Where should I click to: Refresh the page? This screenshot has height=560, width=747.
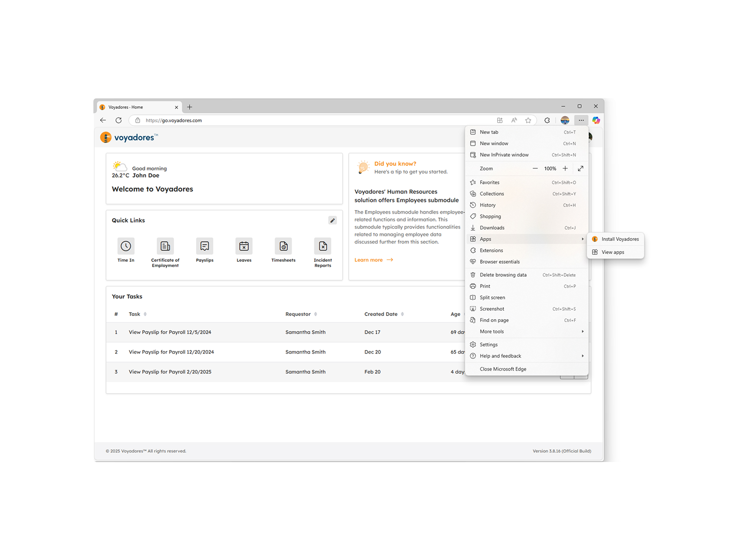point(119,120)
